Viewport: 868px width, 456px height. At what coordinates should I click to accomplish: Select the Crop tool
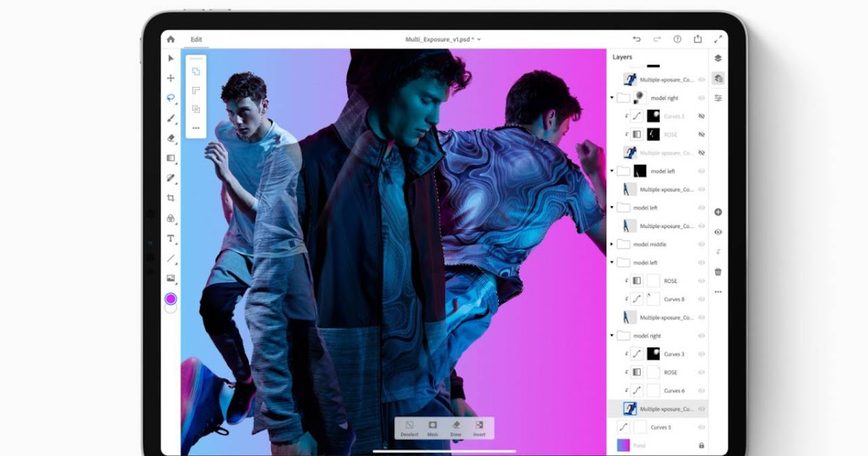pos(171,198)
